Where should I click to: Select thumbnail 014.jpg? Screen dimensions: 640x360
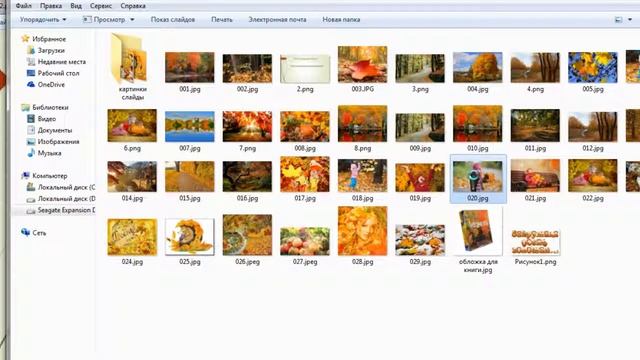point(132,176)
